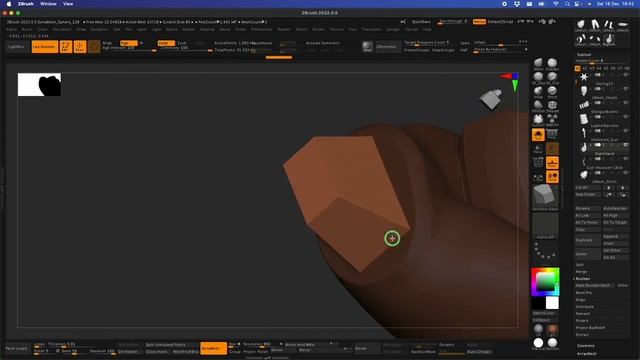The image size is (640, 360).
Task: Expand the Geometry palette section
Action: pos(586,346)
